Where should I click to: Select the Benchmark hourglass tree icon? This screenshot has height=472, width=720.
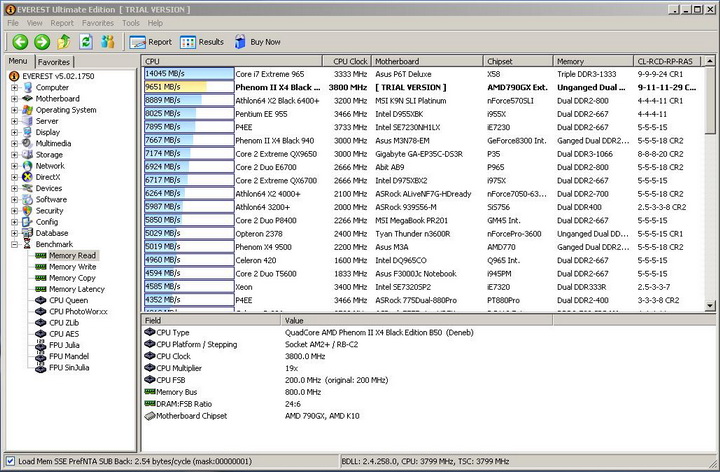[28, 244]
